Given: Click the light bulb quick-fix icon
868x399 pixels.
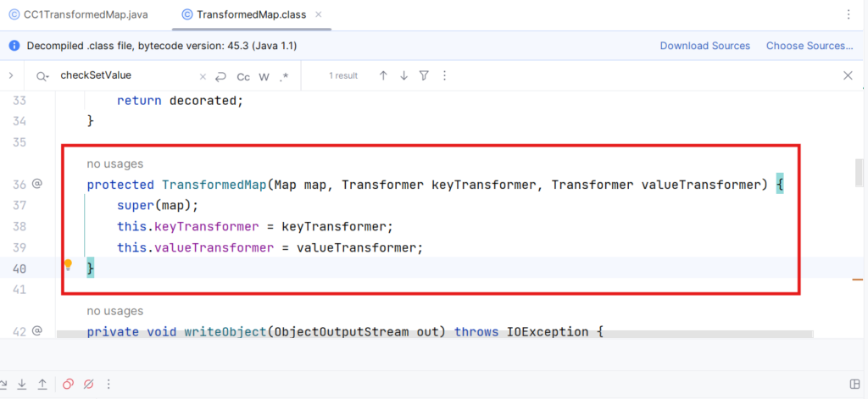Looking at the screenshot, I should tap(69, 265).
